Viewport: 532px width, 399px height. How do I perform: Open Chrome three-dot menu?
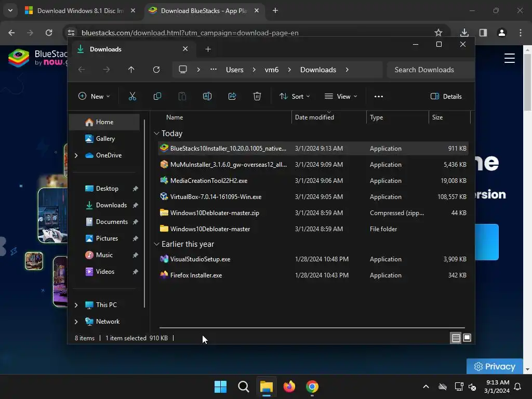521,33
